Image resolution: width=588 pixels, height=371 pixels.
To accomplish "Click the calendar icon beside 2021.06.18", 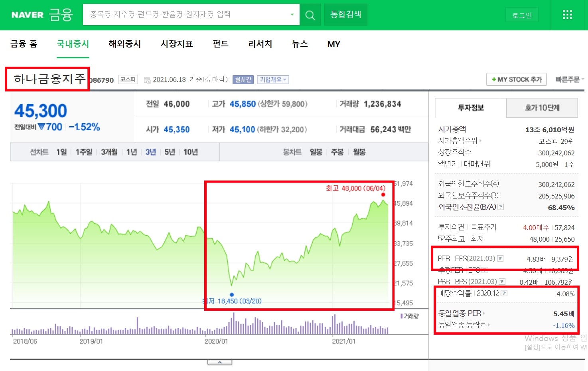I will point(146,79).
